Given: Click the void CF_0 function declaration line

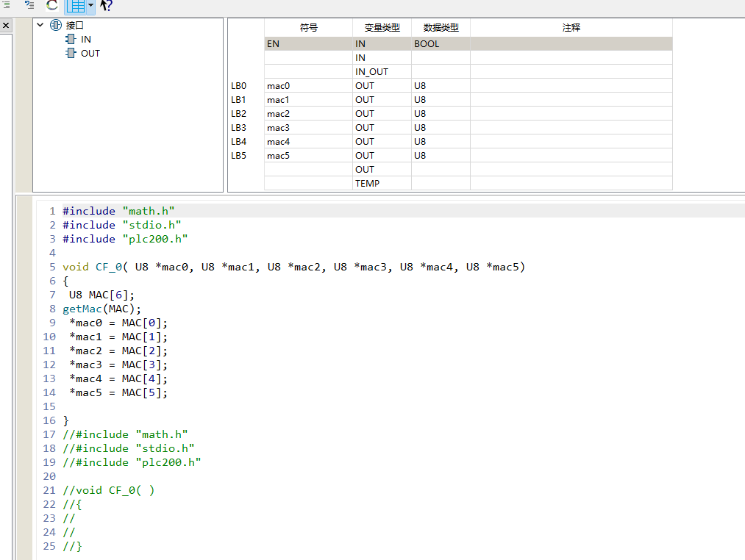Looking at the screenshot, I should (x=293, y=267).
